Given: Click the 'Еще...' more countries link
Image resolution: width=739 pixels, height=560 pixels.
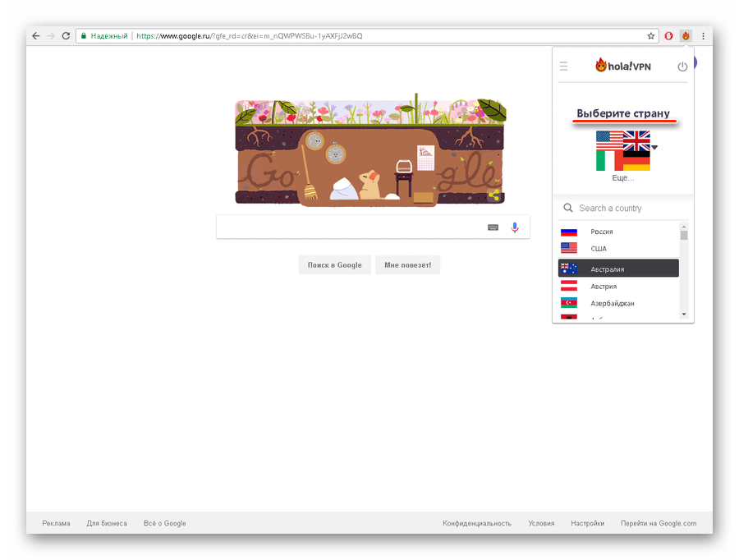Looking at the screenshot, I should point(623,178).
